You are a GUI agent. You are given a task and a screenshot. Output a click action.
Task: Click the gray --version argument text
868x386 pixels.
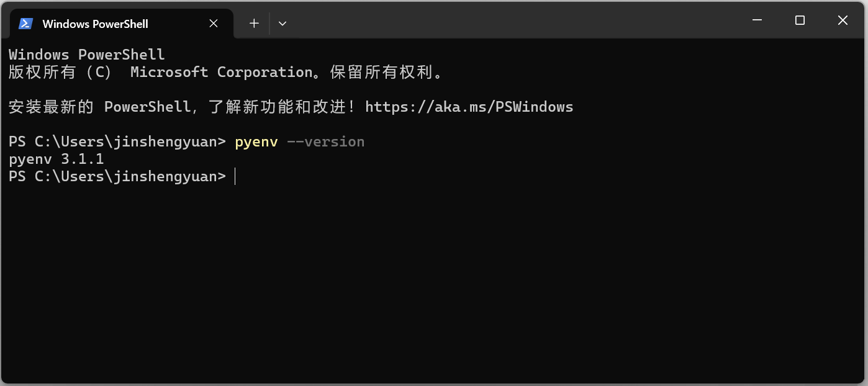(x=326, y=142)
